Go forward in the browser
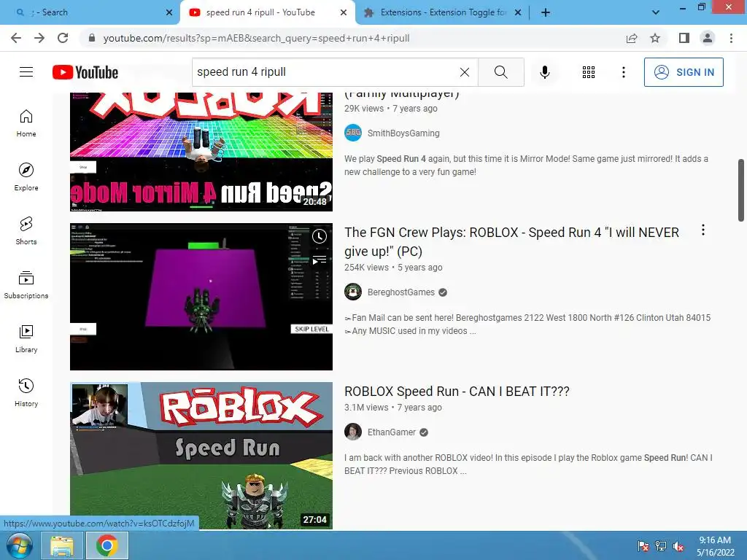The width and height of the screenshot is (747, 560). coord(39,38)
